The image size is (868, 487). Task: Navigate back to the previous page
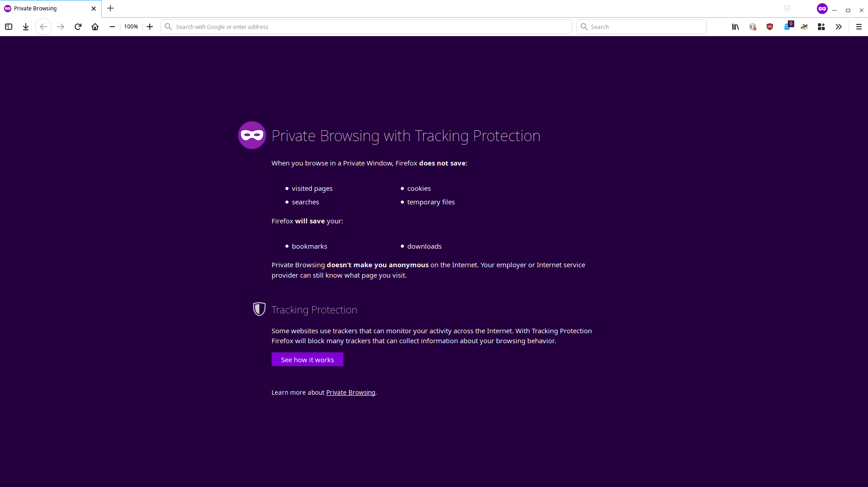43,27
